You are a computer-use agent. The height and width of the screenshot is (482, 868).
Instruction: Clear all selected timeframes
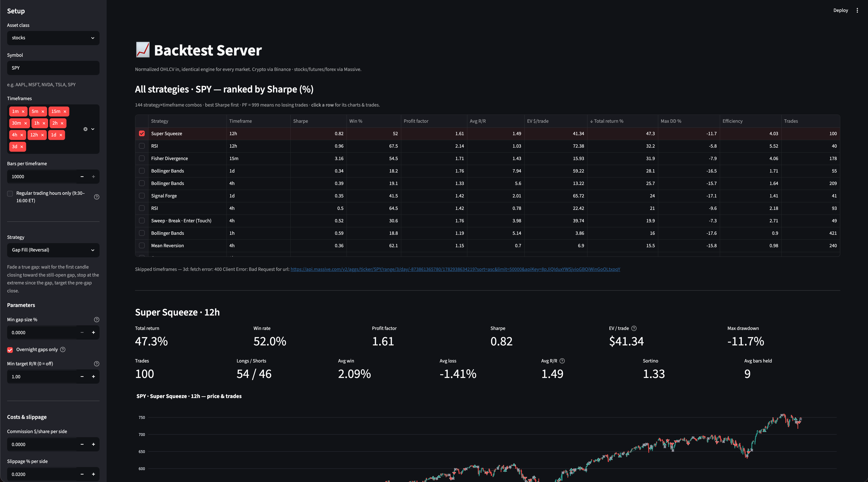tap(85, 129)
